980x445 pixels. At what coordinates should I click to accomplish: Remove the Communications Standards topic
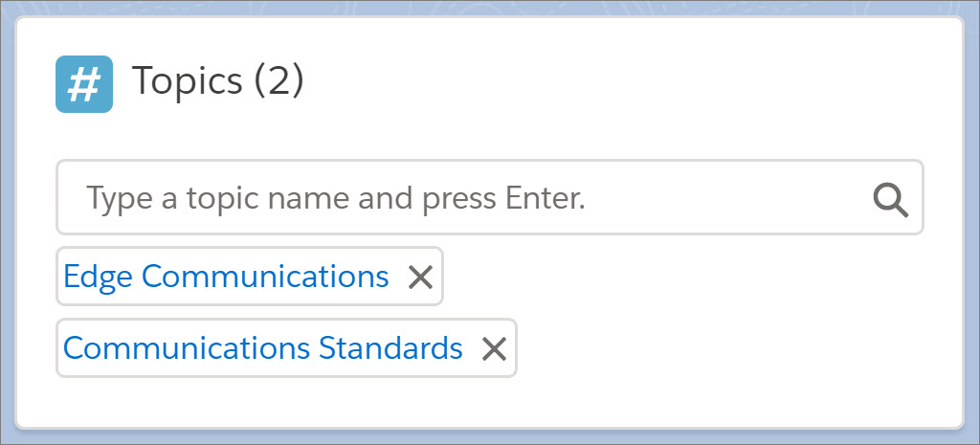pos(494,349)
